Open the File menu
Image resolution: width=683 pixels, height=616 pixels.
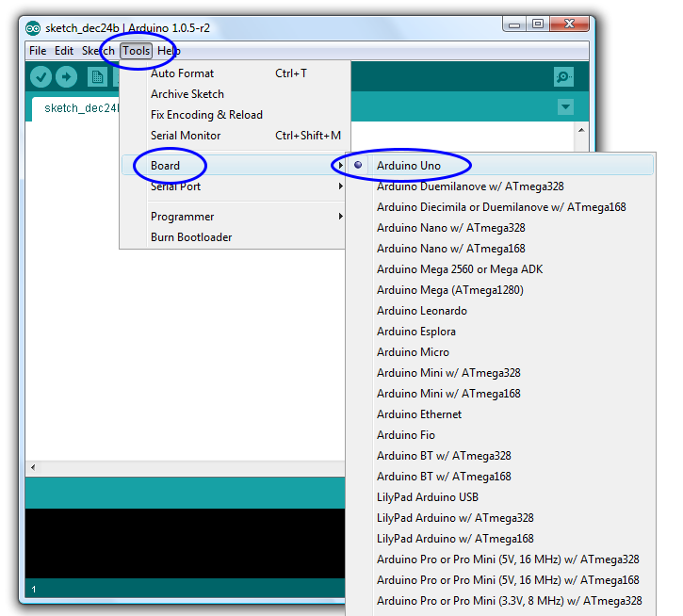coord(38,51)
